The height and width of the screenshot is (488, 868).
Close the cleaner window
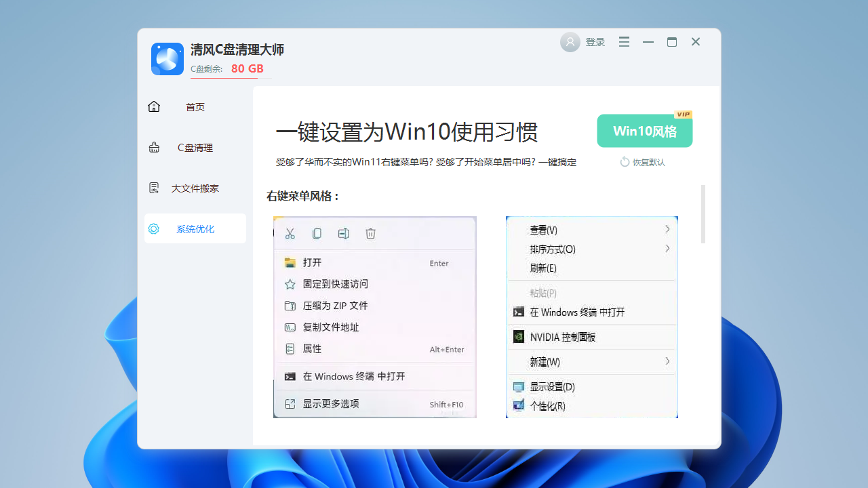[696, 42]
